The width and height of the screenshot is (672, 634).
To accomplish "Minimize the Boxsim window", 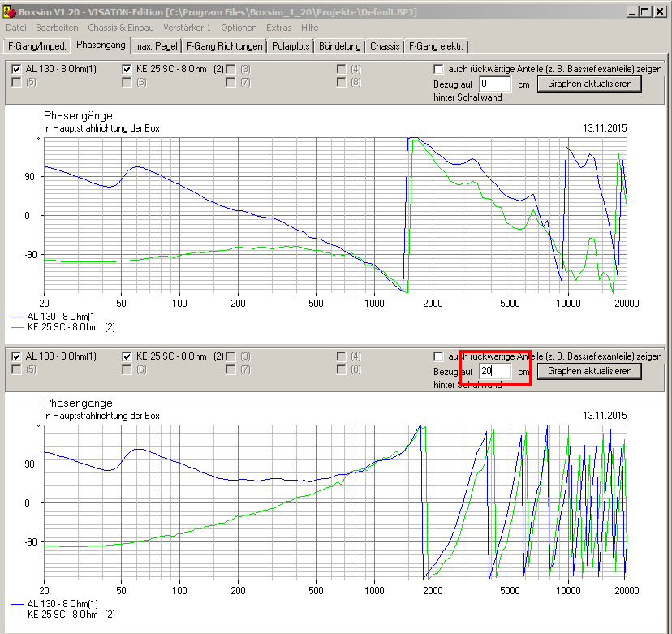I will tap(631, 11).
